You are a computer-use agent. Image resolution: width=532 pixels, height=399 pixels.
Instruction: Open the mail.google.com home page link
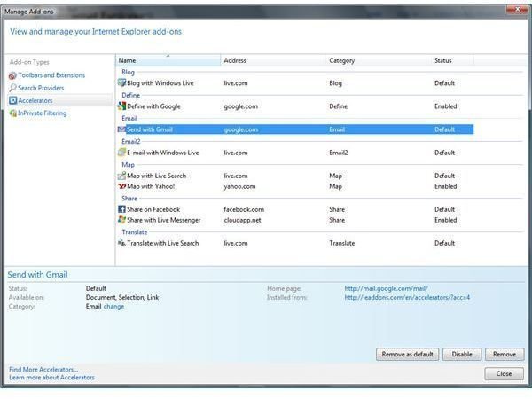[386, 288]
